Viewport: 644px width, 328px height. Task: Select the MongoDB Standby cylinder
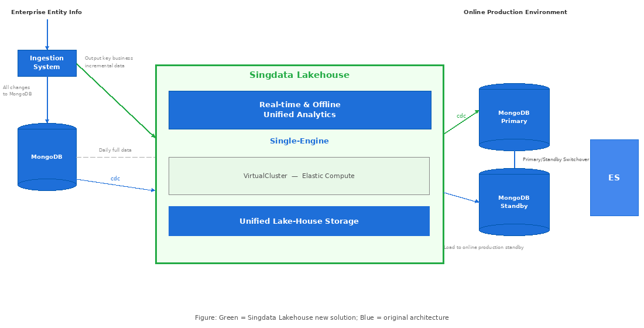click(514, 202)
